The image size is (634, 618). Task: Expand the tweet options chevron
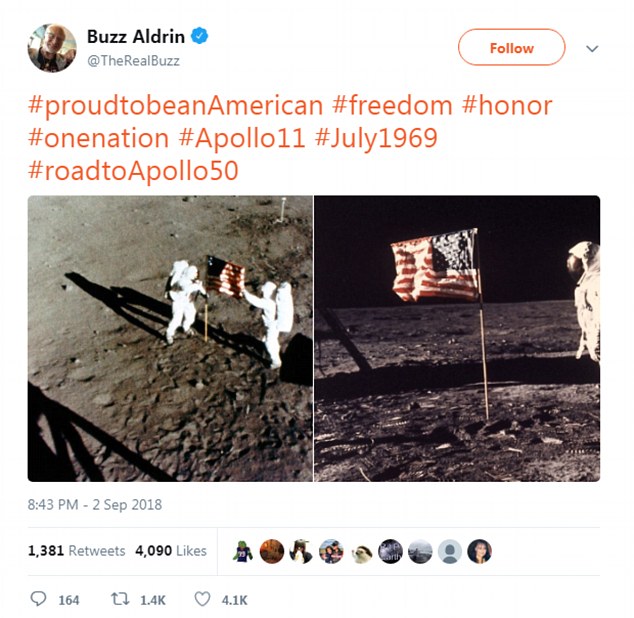(x=592, y=49)
